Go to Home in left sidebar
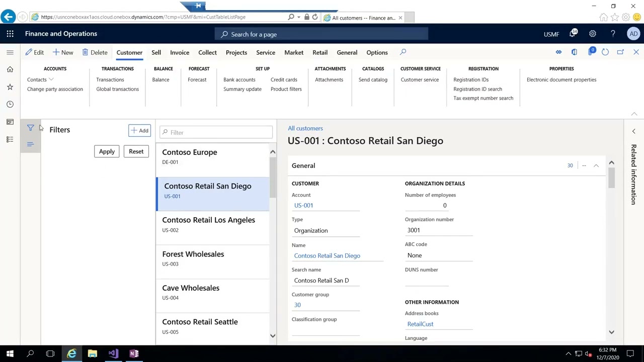 click(x=10, y=69)
